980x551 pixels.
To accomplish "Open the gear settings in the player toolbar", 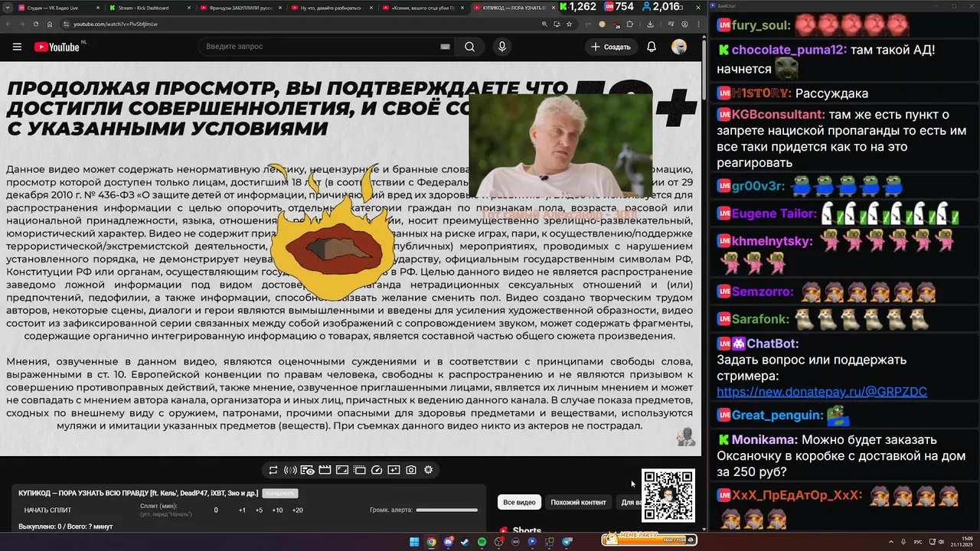I will (x=428, y=470).
